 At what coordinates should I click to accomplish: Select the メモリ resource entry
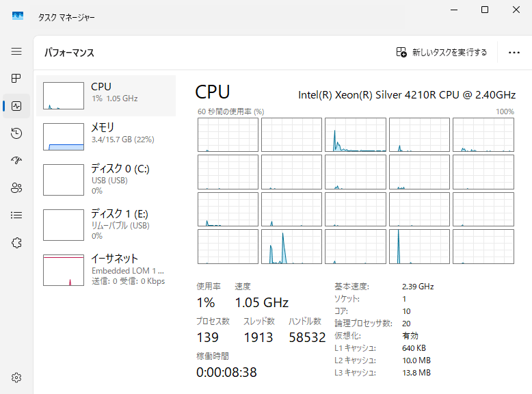tap(106, 135)
